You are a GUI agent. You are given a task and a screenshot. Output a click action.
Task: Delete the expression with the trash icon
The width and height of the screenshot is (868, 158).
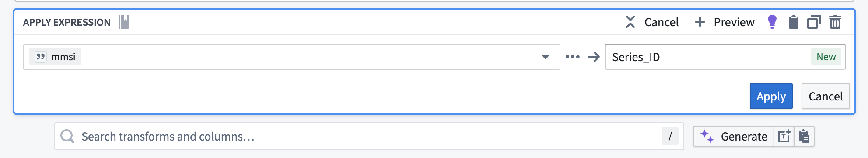pos(835,22)
